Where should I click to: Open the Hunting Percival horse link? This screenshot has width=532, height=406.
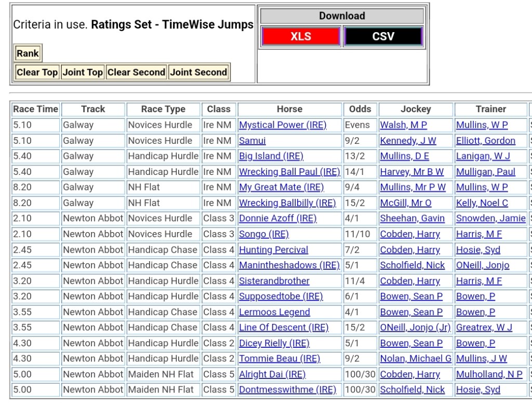273,250
